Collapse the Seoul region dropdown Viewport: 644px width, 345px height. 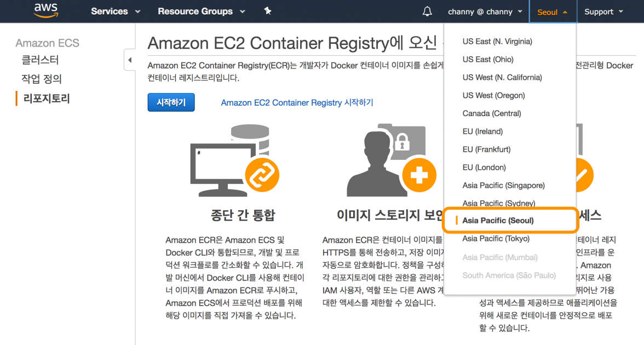pos(552,11)
